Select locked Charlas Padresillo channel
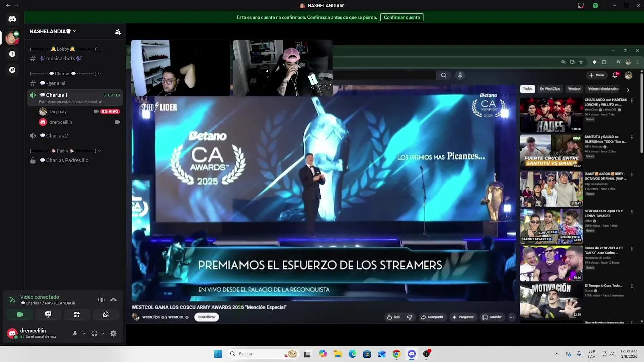The width and height of the screenshot is (644, 362). (75, 160)
